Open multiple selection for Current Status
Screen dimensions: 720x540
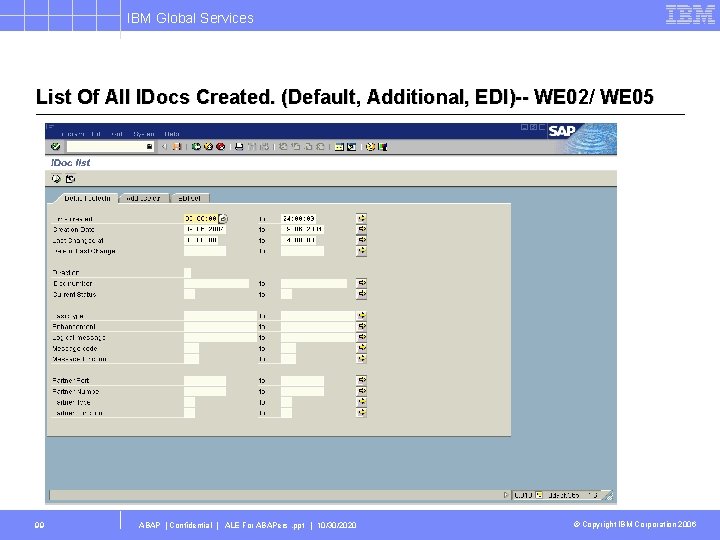click(361, 293)
